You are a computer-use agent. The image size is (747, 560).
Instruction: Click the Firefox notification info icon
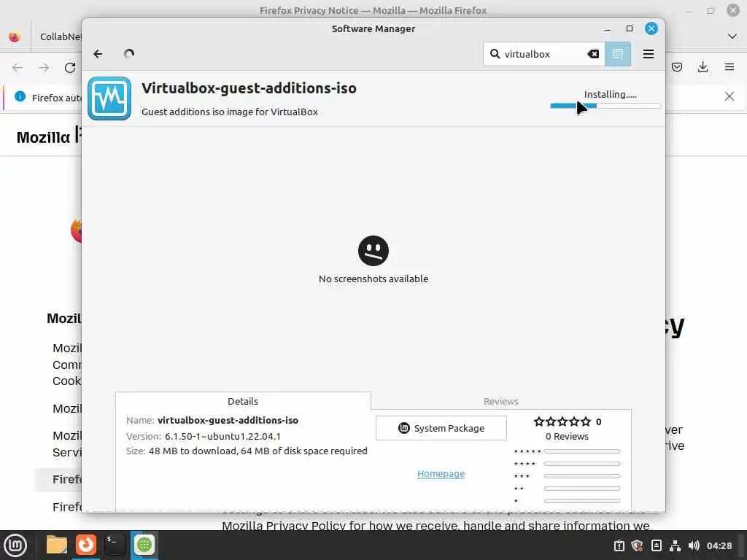(x=20, y=97)
